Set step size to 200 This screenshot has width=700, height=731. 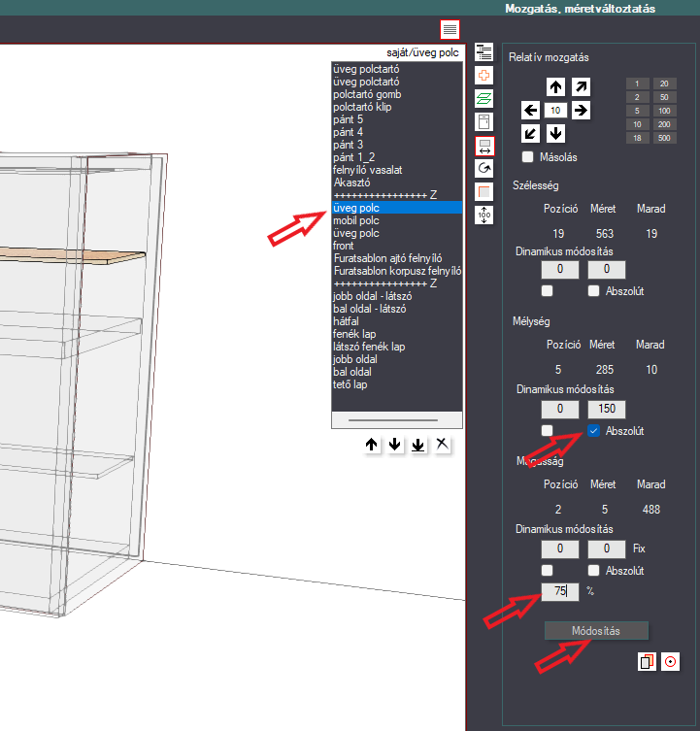[664, 124]
